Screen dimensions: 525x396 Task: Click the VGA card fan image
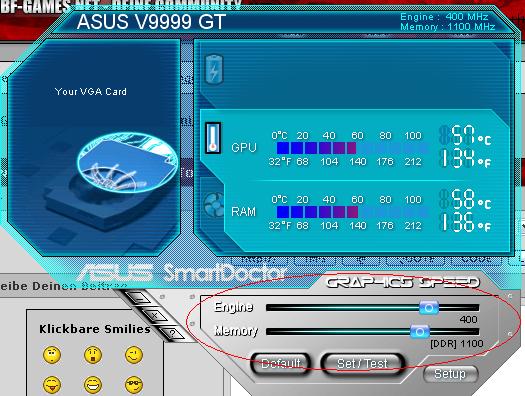pyautogui.click(x=127, y=163)
